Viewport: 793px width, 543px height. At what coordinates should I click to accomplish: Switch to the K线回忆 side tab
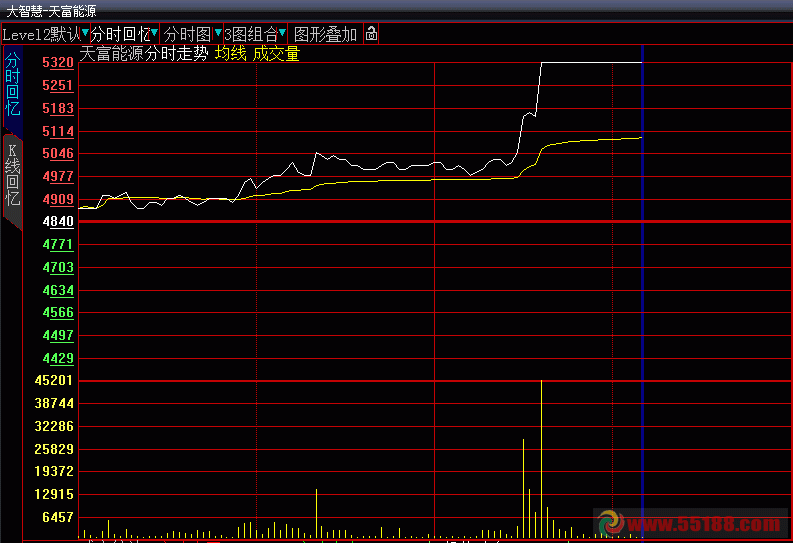click(x=13, y=175)
